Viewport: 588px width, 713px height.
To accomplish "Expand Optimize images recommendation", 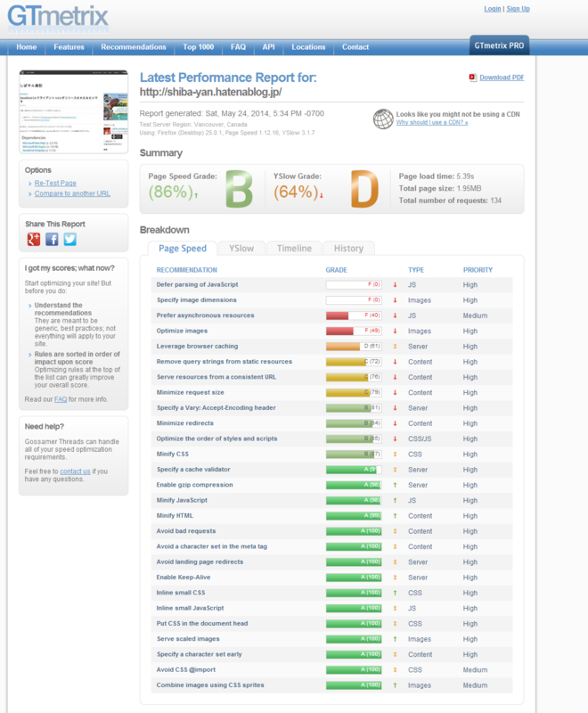I will click(x=182, y=331).
